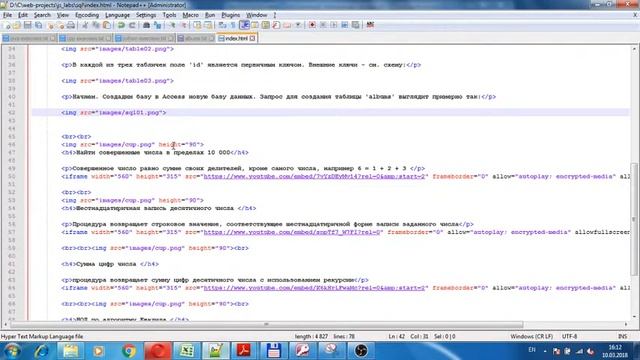
Task: Open the Macro menu
Action: (x=190, y=15)
